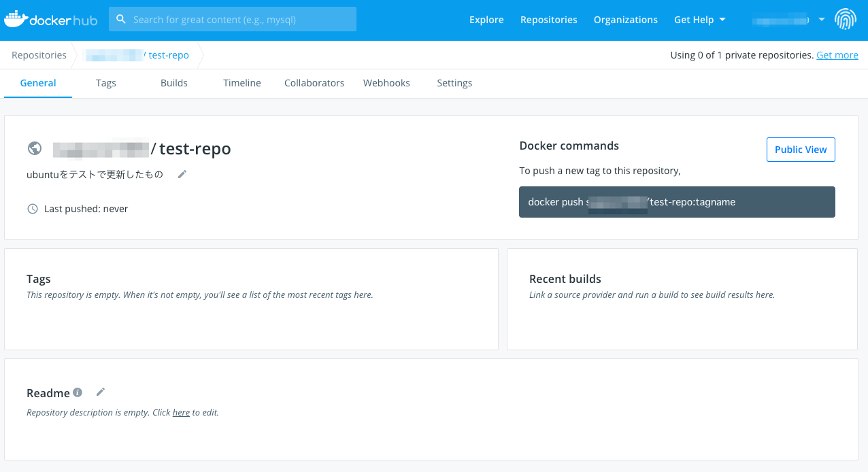
Task: Click the Readme section heading
Action: point(48,393)
